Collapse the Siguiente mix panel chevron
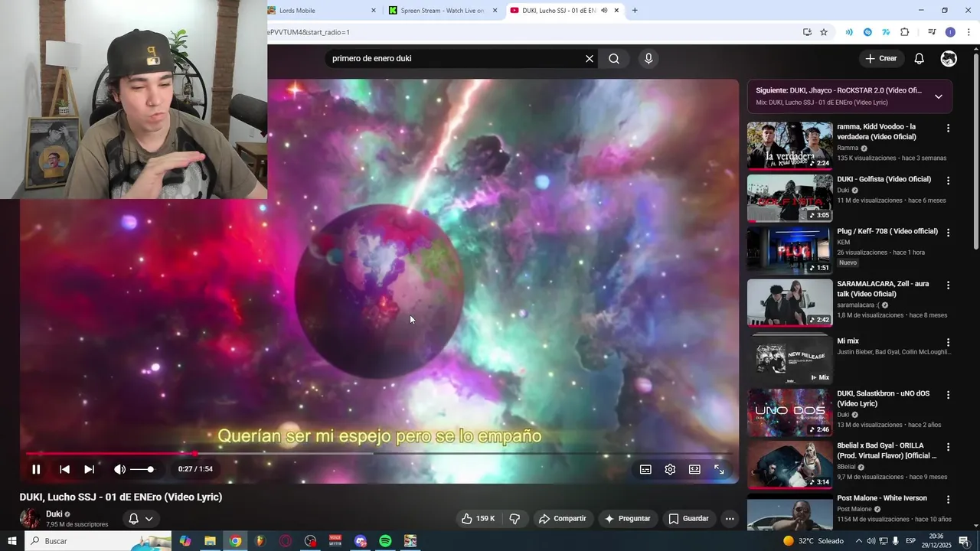This screenshot has height=551, width=980. pos(938,96)
